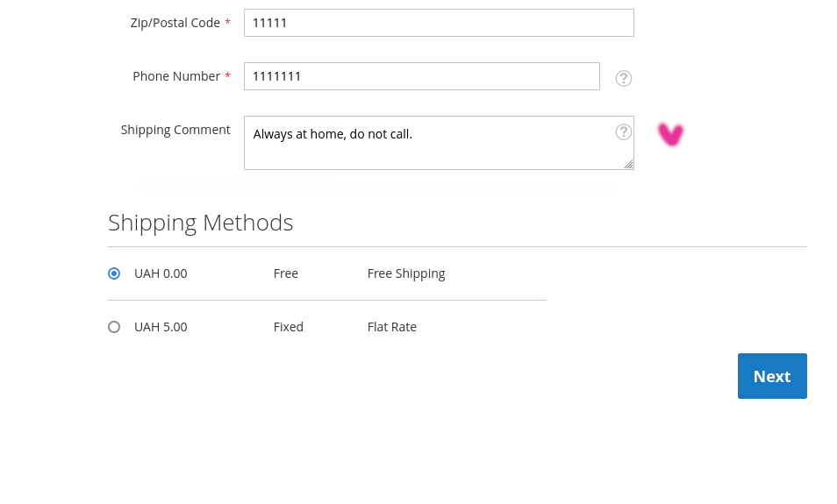Focus the Zip/Postal Code input field
837x504 pixels.
[439, 23]
